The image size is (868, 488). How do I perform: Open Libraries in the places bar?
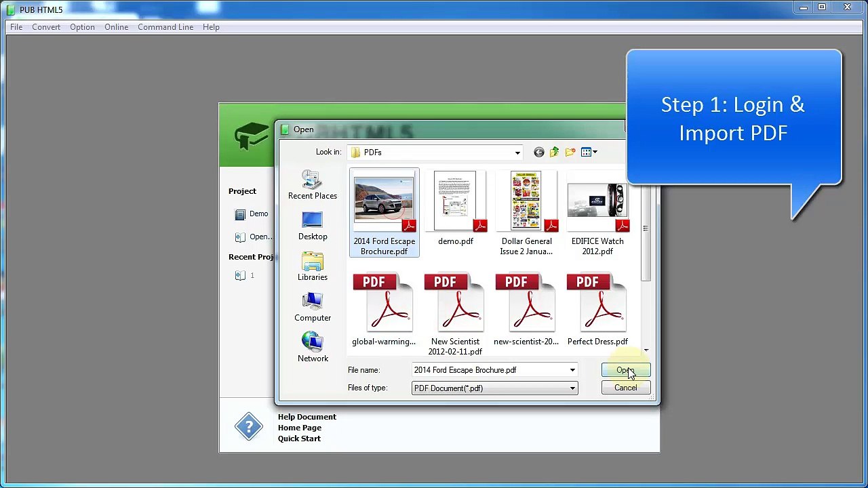(x=313, y=266)
